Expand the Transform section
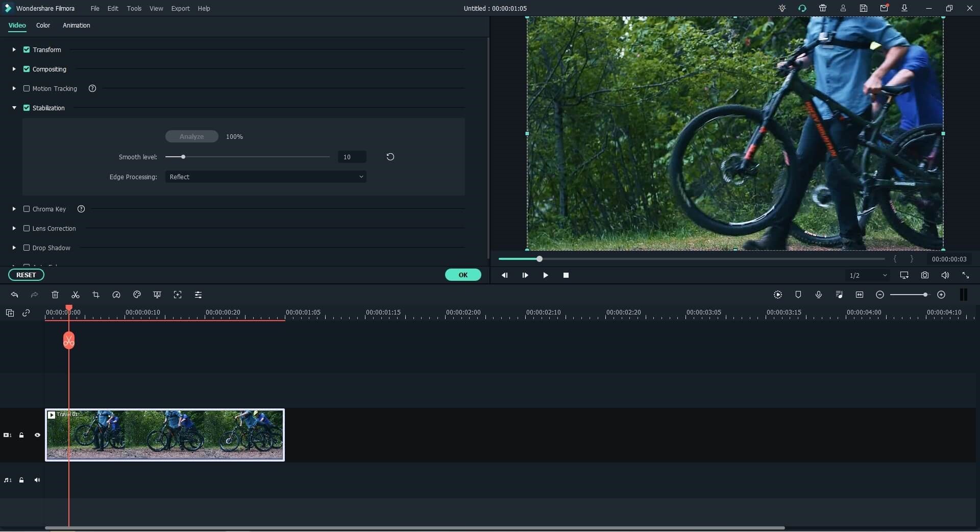This screenshot has height=532, width=980. [x=14, y=50]
